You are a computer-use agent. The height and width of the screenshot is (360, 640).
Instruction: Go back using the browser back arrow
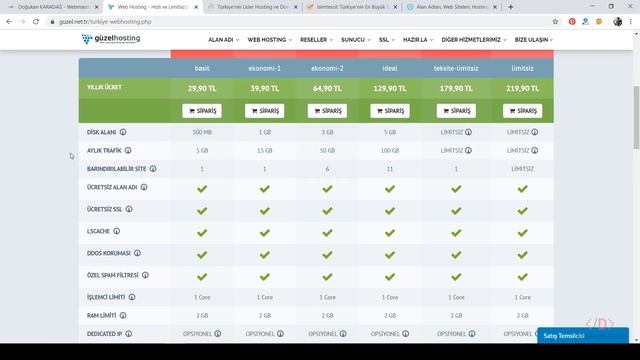(9, 22)
